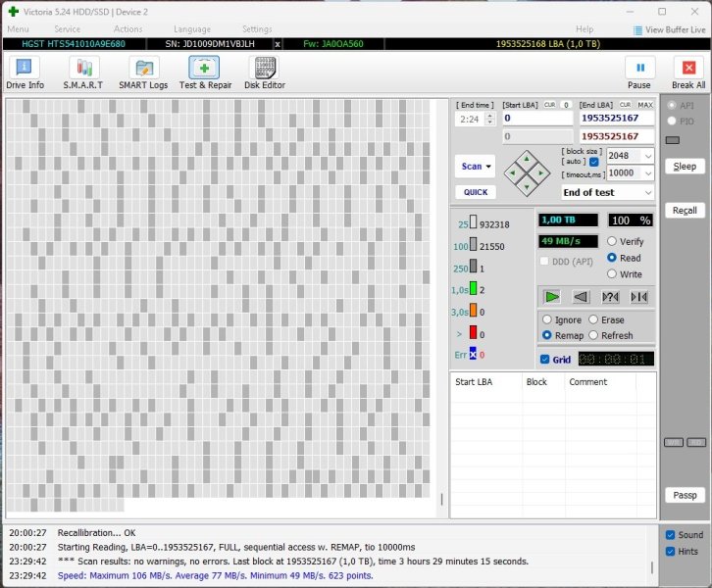Open the Language menu
This screenshot has width=712, height=588.
point(192,29)
